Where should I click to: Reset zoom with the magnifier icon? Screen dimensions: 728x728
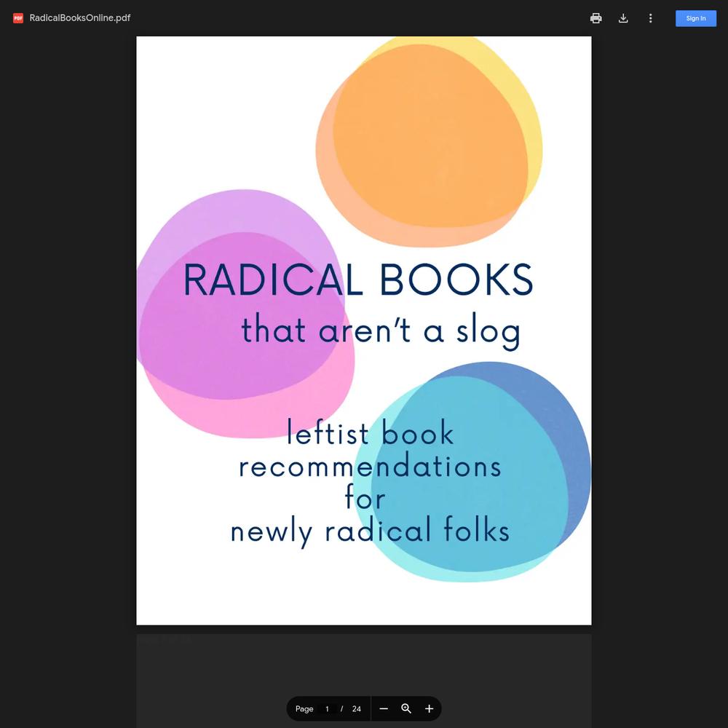(406, 708)
